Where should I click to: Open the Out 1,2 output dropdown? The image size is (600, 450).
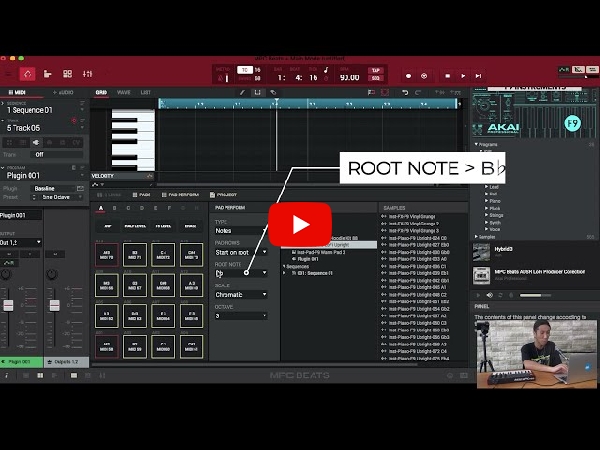[x=21, y=242]
